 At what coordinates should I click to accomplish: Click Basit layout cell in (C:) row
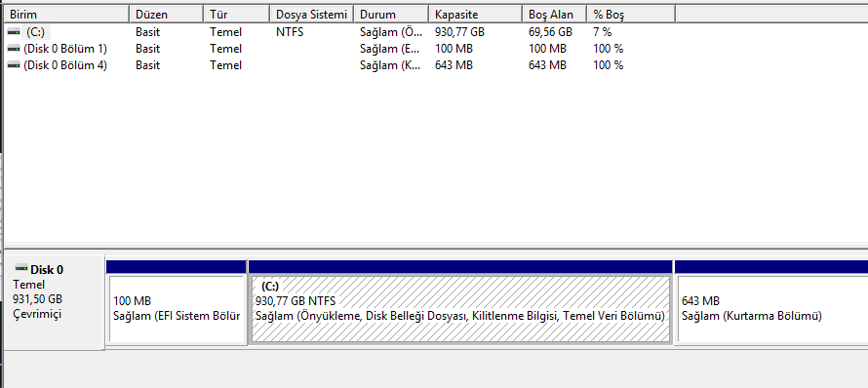click(x=148, y=32)
